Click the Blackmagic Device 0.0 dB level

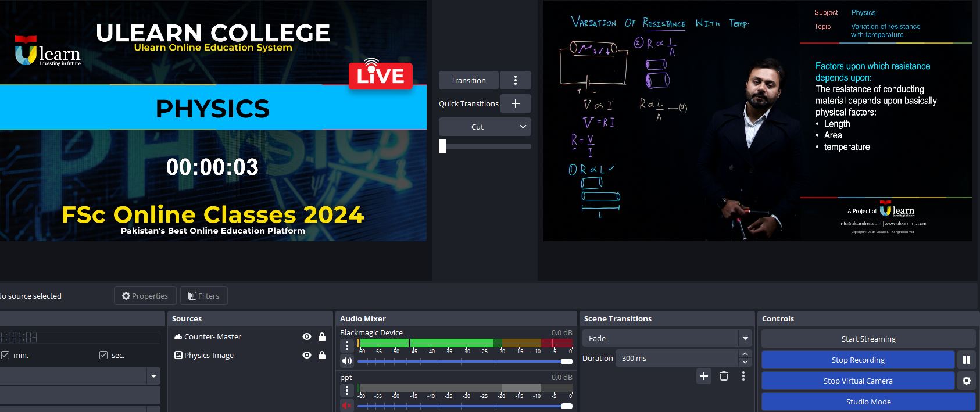[x=561, y=333]
